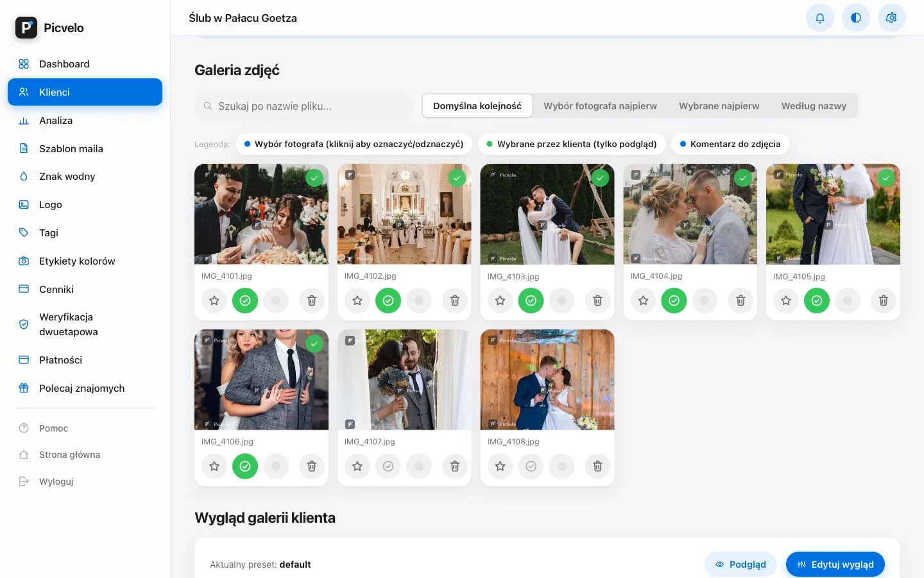This screenshot has width=924, height=578.
Task: Toggle dark mode contrast icon
Action: (x=856, y=18)
